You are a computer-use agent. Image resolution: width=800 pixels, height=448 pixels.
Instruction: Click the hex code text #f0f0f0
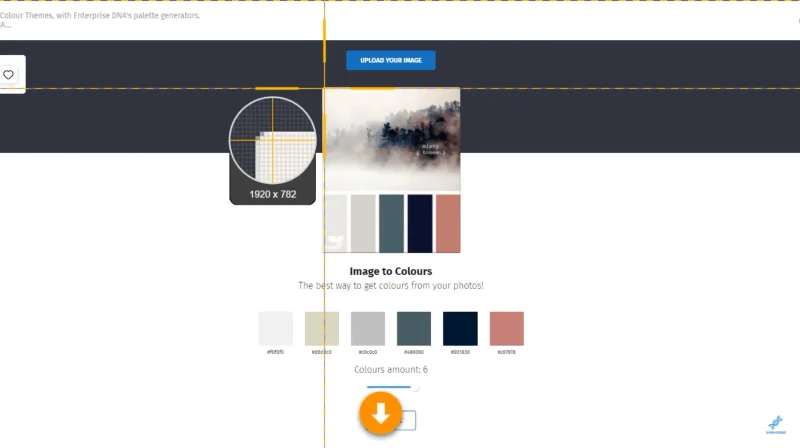276,352
